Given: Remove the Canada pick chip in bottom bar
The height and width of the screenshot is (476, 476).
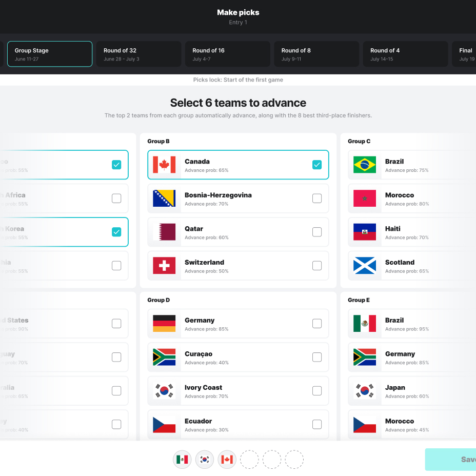Looking at the screenshot, I should click(227, 460).
